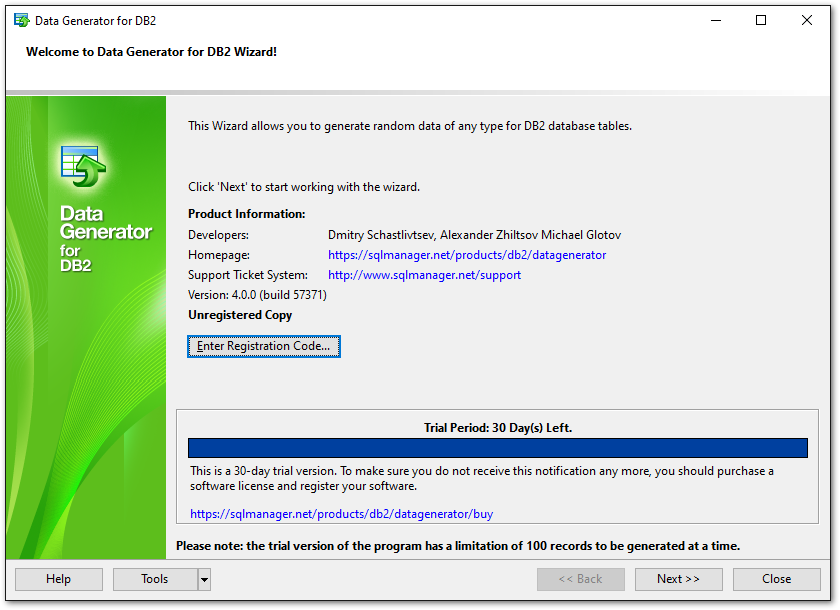This screenshot has width=840, height=610.
Task: Open the Support Ticket System link
Action: (x=424, y=275)
